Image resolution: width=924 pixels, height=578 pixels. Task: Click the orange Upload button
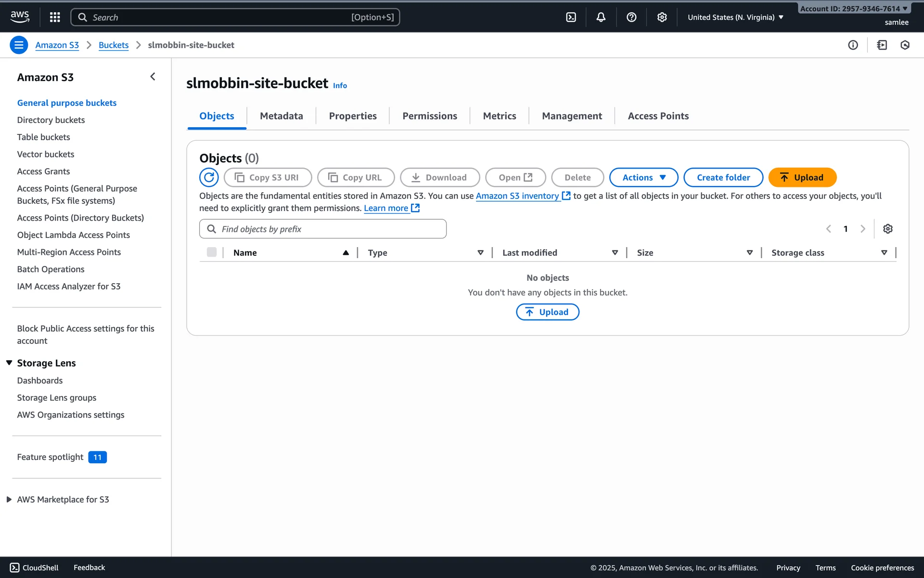(x=802, y=177)
